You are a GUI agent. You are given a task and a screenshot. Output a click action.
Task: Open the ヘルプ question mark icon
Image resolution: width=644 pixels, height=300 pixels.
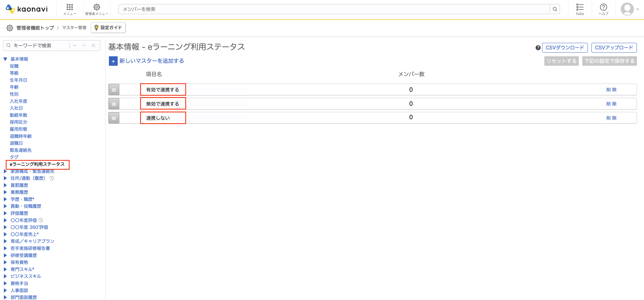[x=603, y=7]
